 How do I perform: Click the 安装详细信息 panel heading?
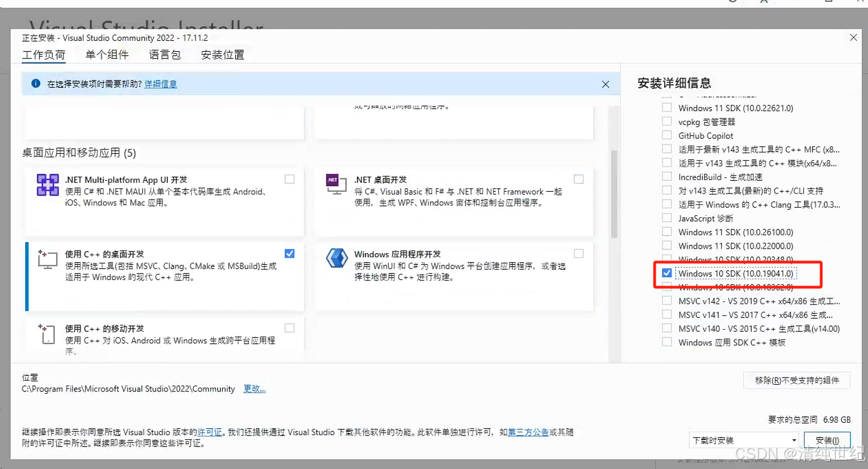pos(674,83)
